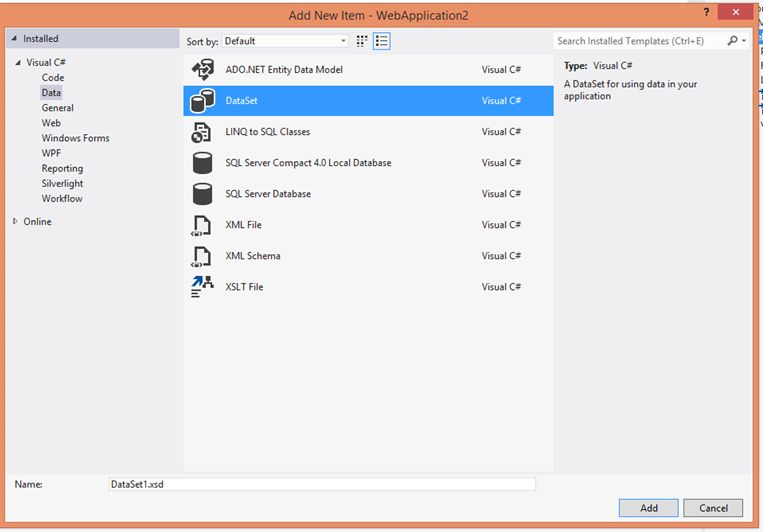Select the Web category

(x=51, y=123)
